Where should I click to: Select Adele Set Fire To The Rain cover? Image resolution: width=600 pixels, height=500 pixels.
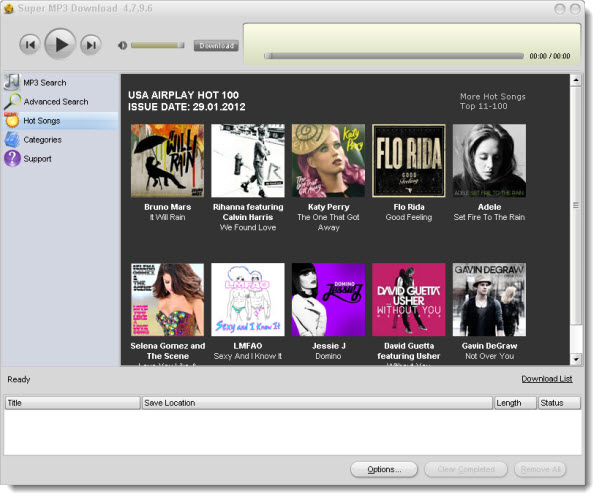click(489, 161)
